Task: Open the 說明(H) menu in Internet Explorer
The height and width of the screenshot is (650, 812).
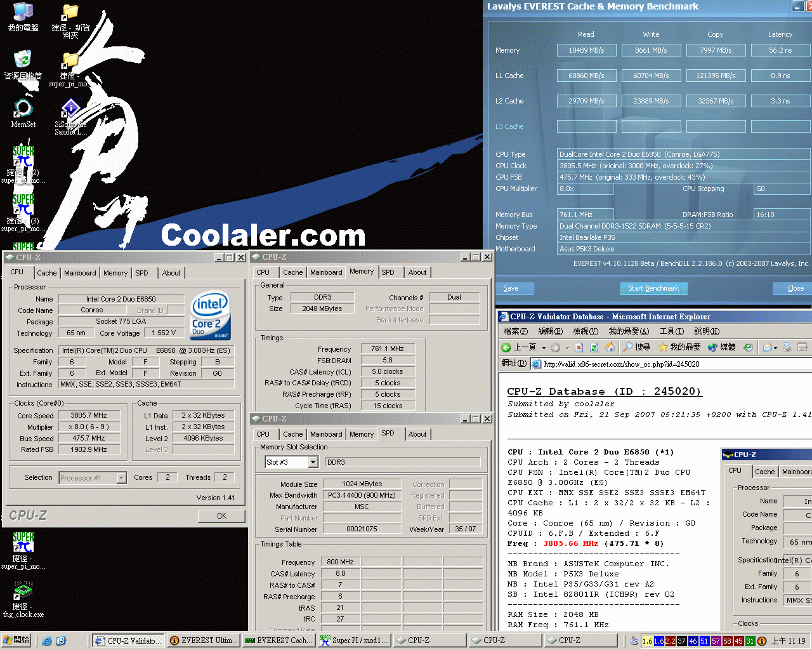Action: click(x=707, y=331)
